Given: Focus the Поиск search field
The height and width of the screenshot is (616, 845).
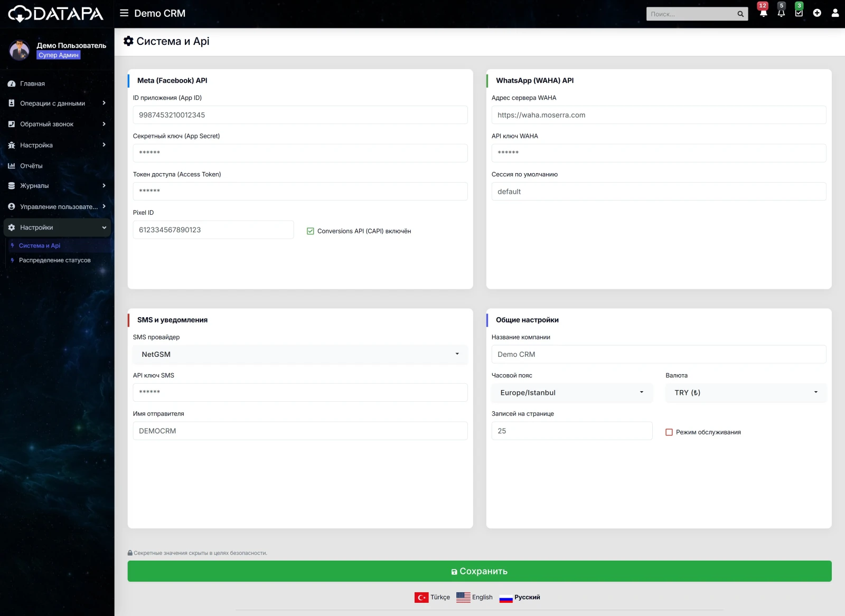Looking at the screenshot, I should click(x=691, y=14).
